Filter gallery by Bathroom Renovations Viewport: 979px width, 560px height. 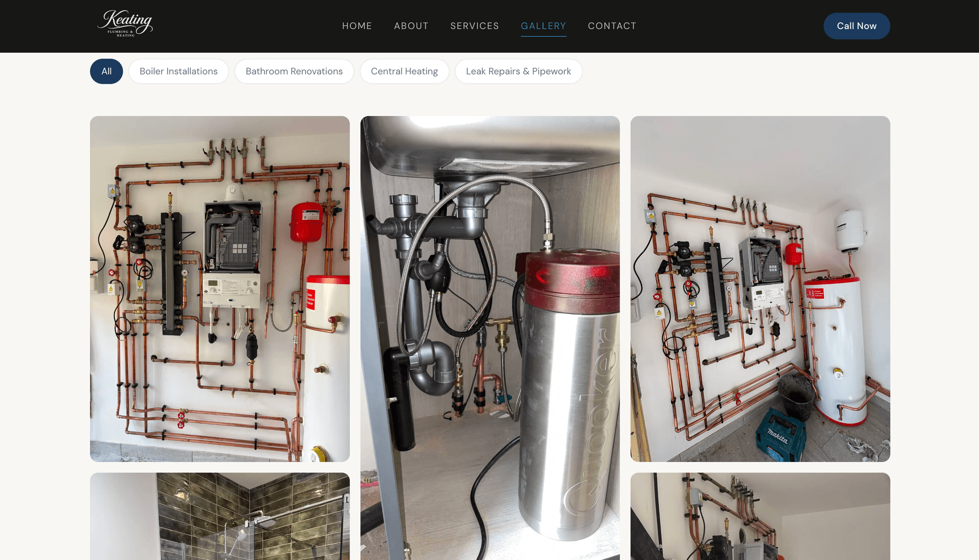294,71
